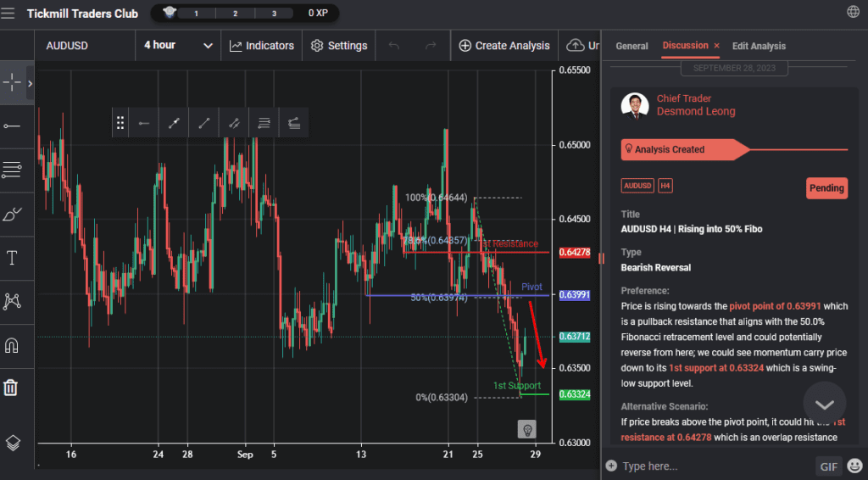Click the Tickmill Traders Club title
The image size is (868, 480).
click(82, 14)
